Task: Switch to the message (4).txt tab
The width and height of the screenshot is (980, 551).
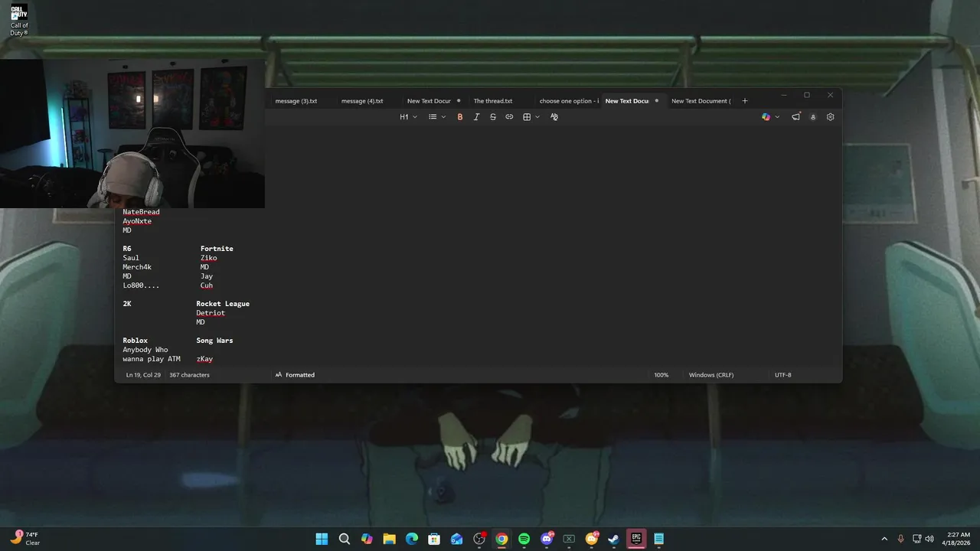Action: click(362, 101)
